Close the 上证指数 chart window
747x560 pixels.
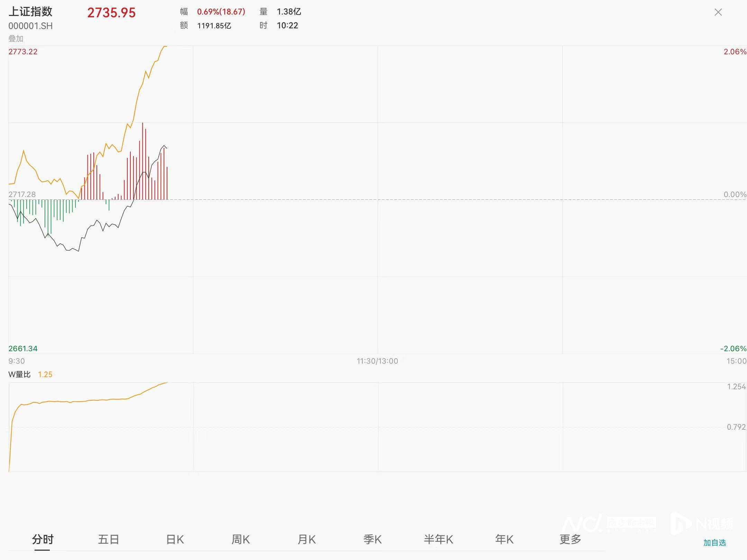(x=718, y=12)
